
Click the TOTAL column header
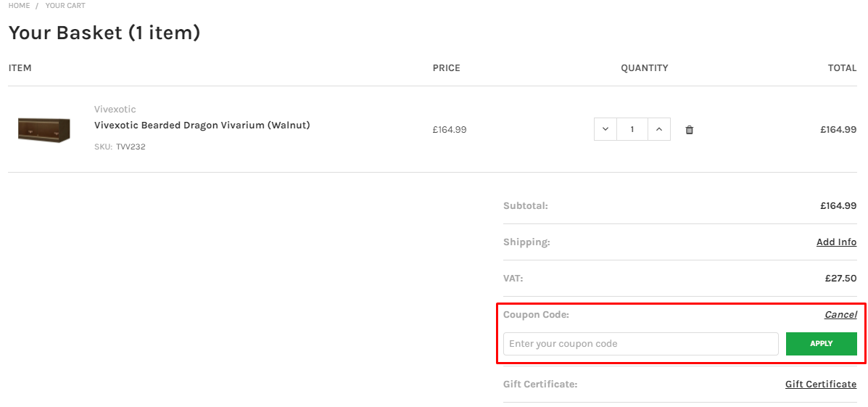[842, 68]
